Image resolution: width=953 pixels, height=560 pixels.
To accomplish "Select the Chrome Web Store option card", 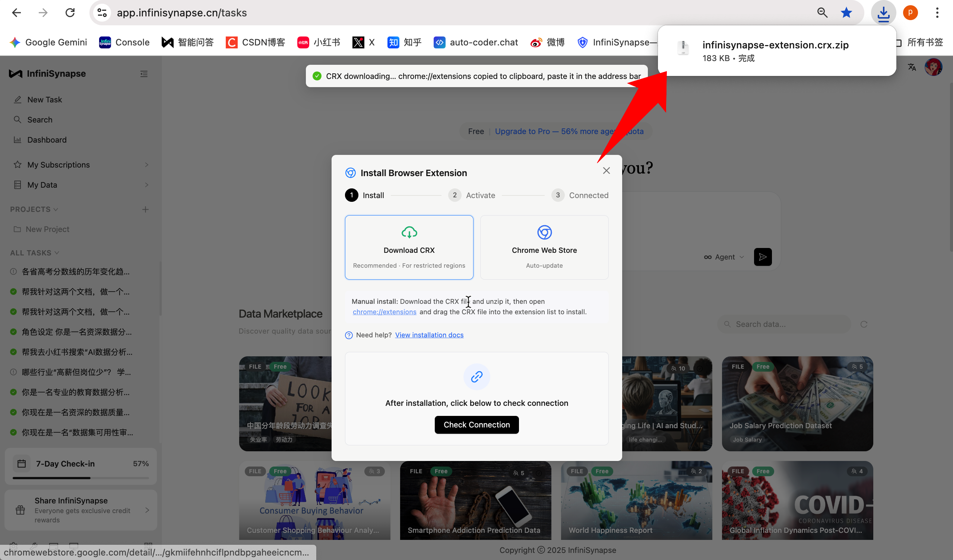I will [x=544, y=248].
